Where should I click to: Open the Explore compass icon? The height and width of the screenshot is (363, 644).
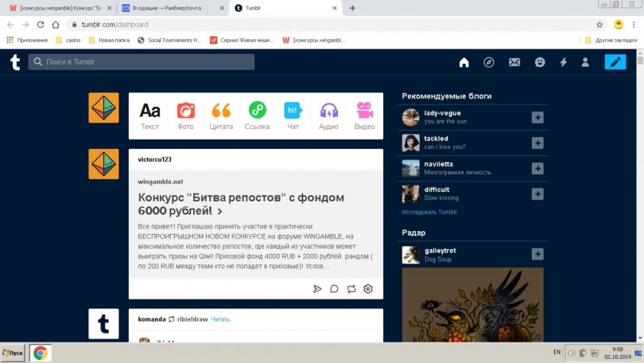[489, 63]
